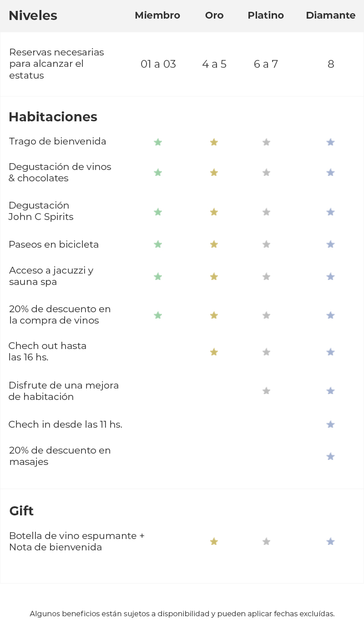Viewport: 364px width, 644px height.
Task: Click the Diamante star for Chech in desde las 11 hs.
Action: pyautogui.click(x=331, y=424)
